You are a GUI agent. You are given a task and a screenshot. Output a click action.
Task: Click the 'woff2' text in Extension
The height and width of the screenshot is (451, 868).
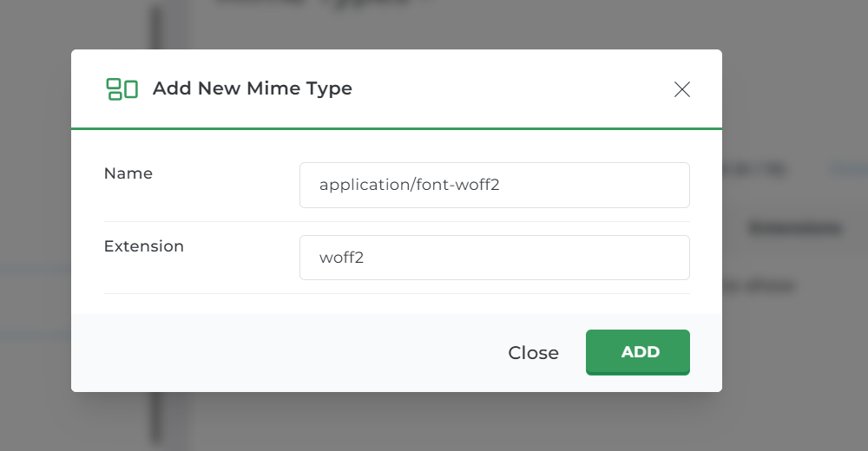coord(341,258)
